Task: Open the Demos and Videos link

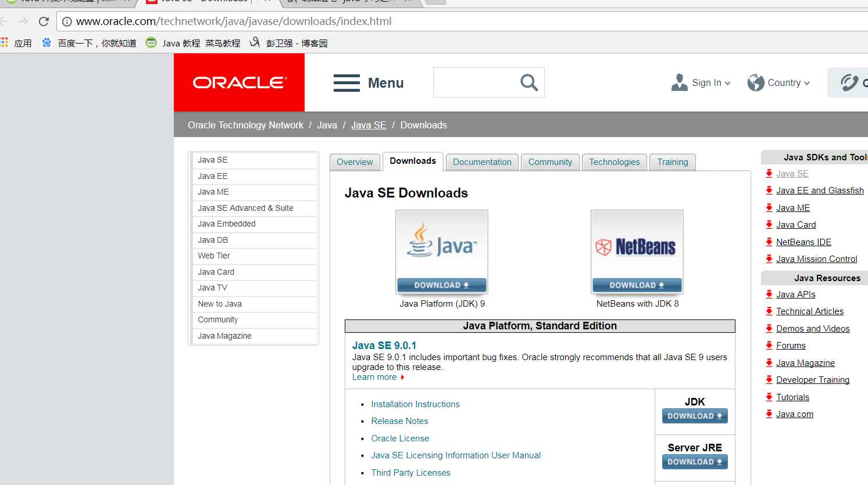Action: (x=813, y=329)
